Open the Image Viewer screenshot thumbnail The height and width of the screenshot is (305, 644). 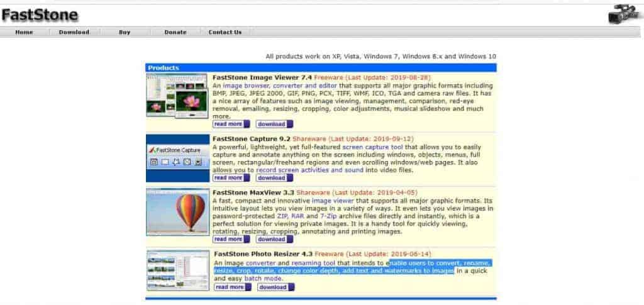(177, 96)
